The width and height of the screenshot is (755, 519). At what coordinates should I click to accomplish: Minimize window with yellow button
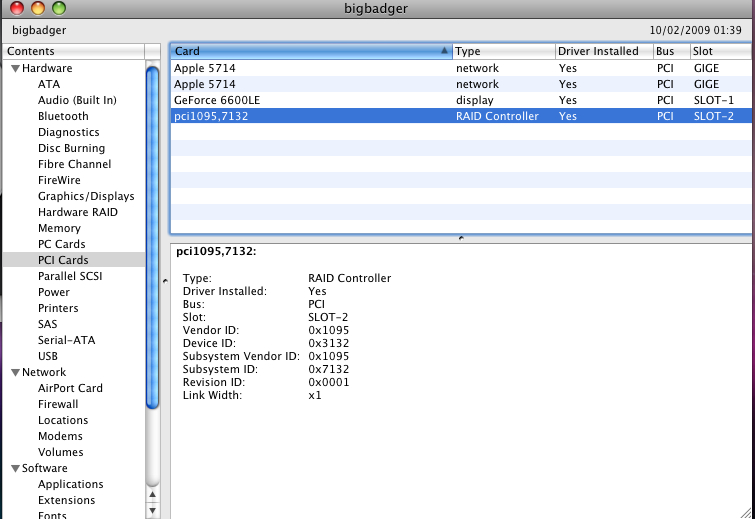(x=38, y=8)
